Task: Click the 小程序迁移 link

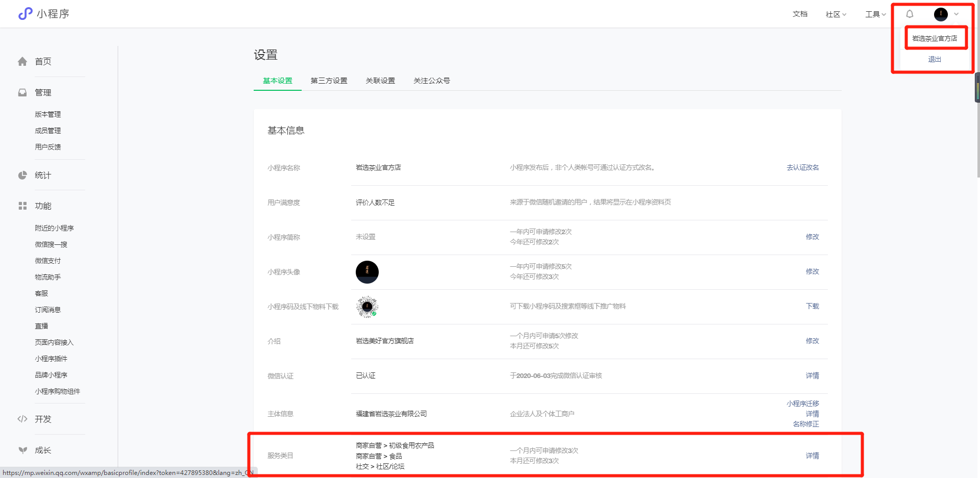Action: 803,404
